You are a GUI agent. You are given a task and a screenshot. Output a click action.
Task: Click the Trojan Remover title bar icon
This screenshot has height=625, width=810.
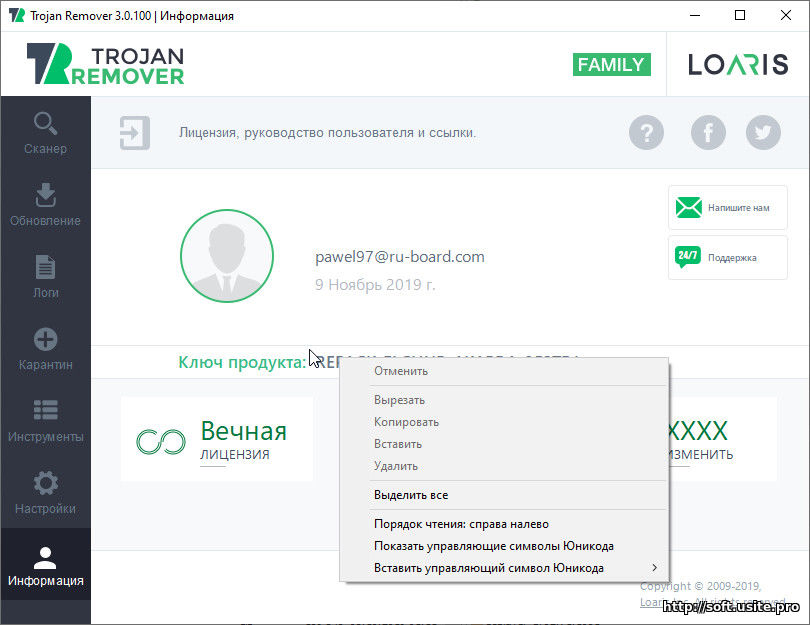point(17,15)
